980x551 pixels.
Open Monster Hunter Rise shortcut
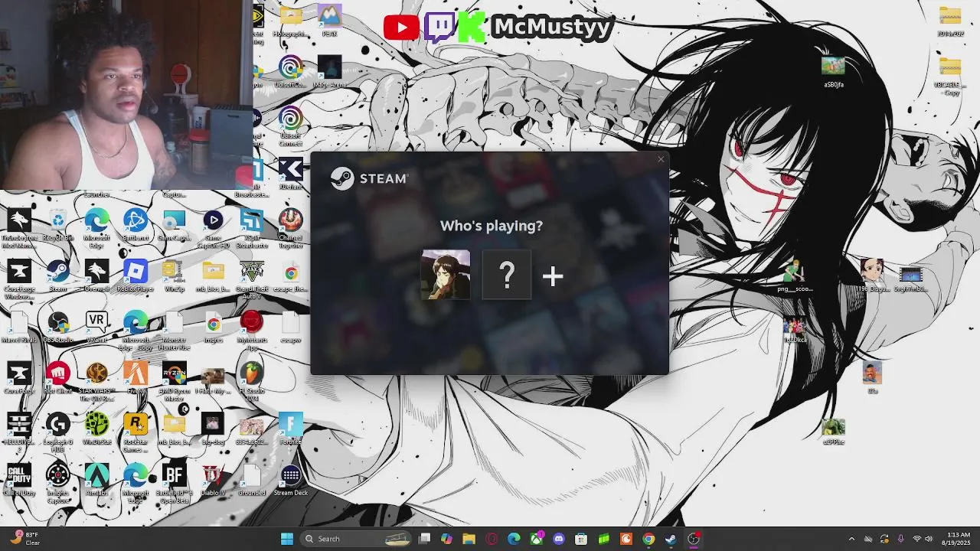tap(174, 331)
